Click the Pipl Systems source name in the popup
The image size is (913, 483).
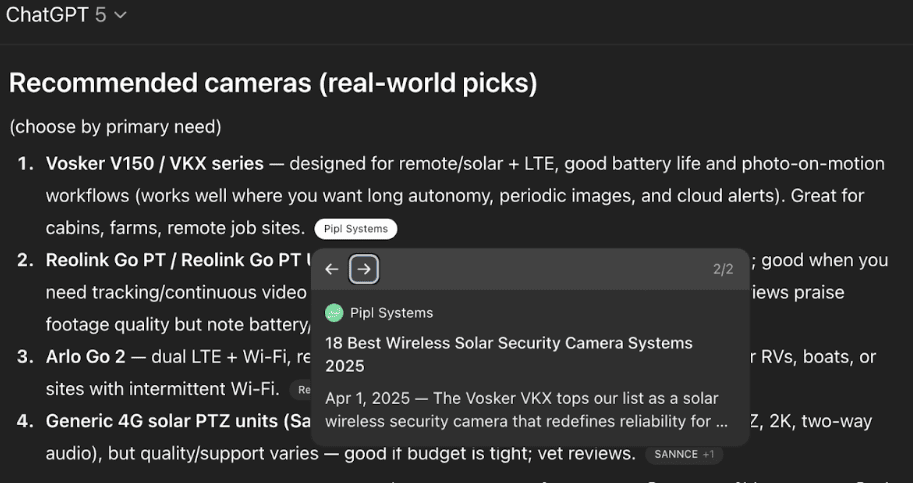tap(391, 313)
